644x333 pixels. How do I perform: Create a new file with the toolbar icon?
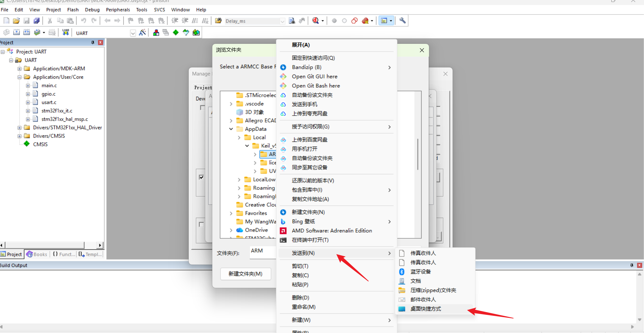pyautogui.click(x=6, y=21)
